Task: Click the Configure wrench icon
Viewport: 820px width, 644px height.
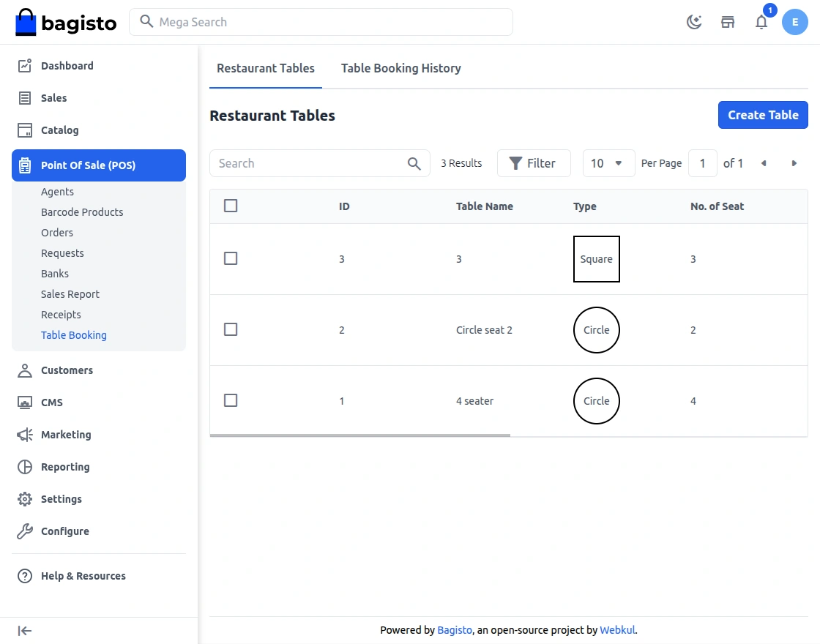Action: [x=25, y=531]
